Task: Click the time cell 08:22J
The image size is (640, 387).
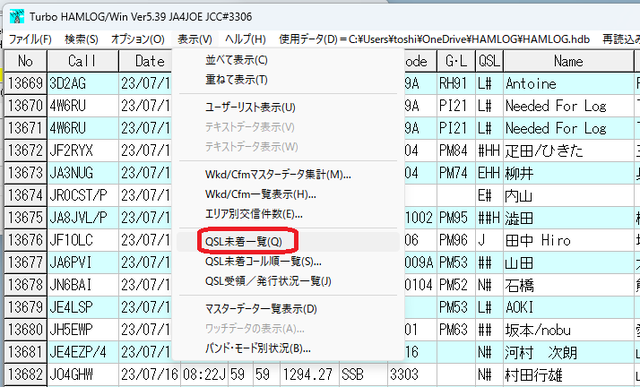Action: tap(204, 374)
